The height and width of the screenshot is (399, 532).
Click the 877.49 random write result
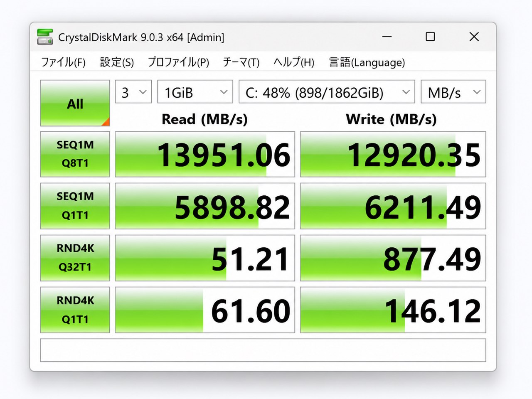[x=393, y=258]
